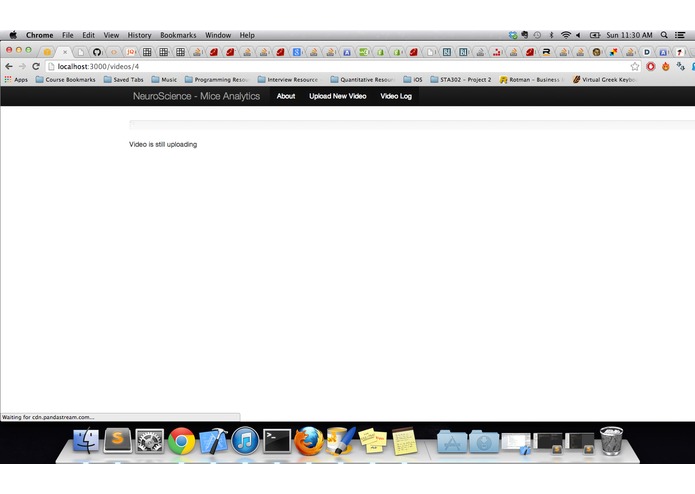This screenshot has height=494, width=695.
Task: Expand the Music bookmark folder
Action: pyautogui.click(x=164, y=80)
